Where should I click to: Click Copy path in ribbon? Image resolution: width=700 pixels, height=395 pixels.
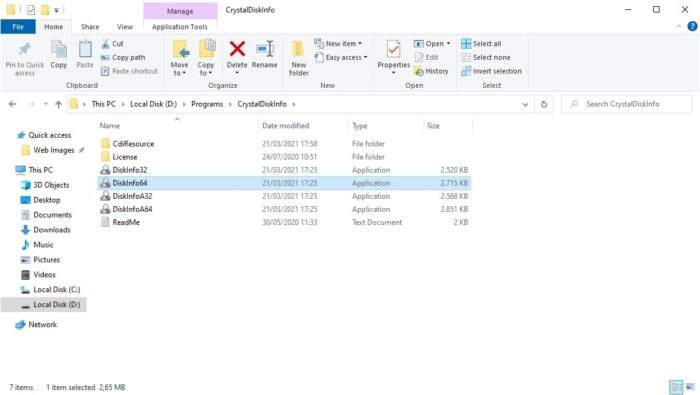pos(123,58)
